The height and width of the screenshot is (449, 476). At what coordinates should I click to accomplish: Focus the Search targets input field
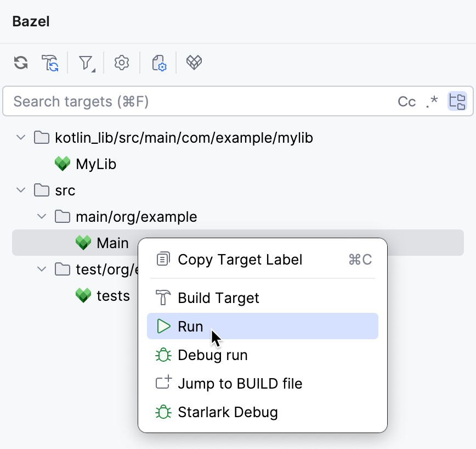tap(197, 102)
